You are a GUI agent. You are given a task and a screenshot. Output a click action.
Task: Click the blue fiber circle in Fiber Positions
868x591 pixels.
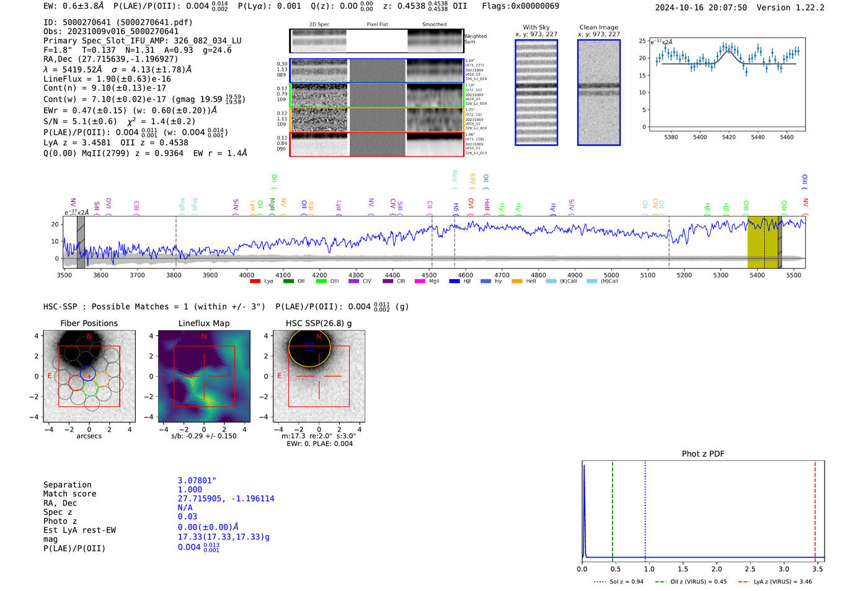[x=88, y=373]
